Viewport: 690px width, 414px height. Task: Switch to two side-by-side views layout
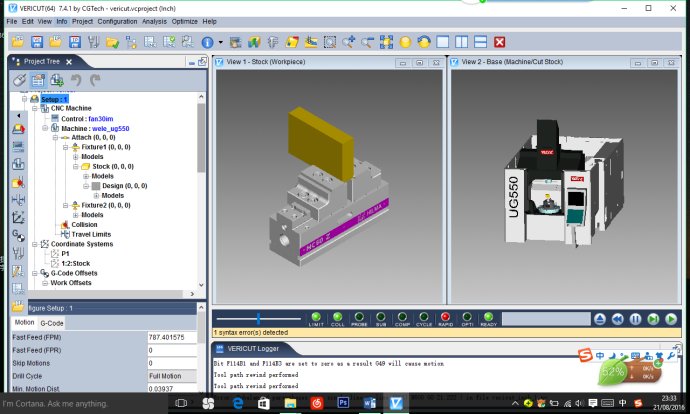point(462,42)
